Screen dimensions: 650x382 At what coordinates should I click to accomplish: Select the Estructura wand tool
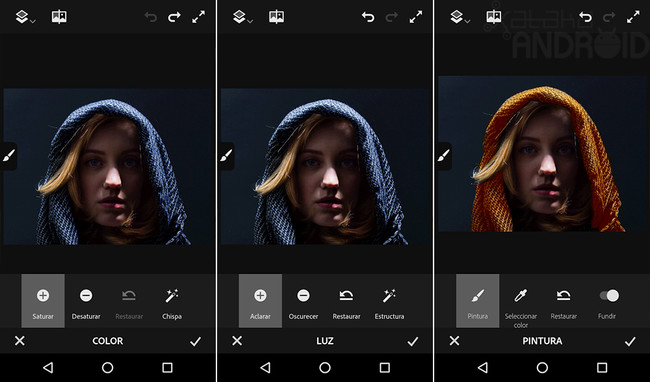pos(389,301)
